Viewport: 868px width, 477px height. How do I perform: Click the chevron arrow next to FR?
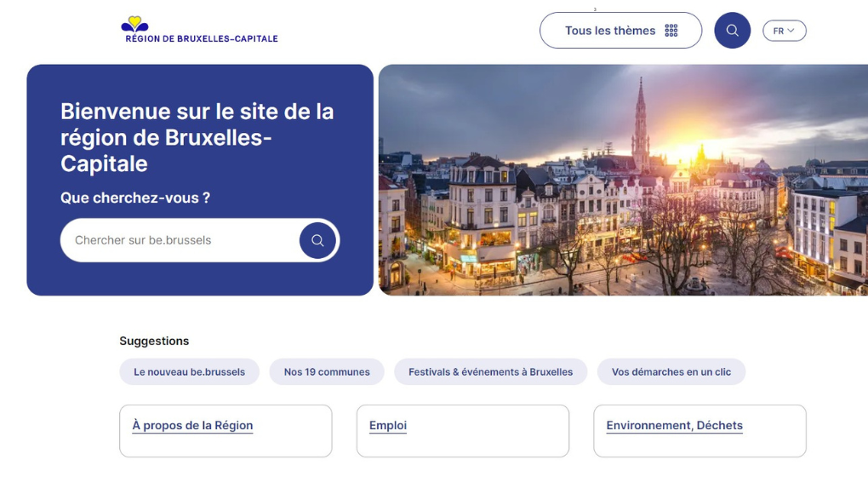coord(791,31)
